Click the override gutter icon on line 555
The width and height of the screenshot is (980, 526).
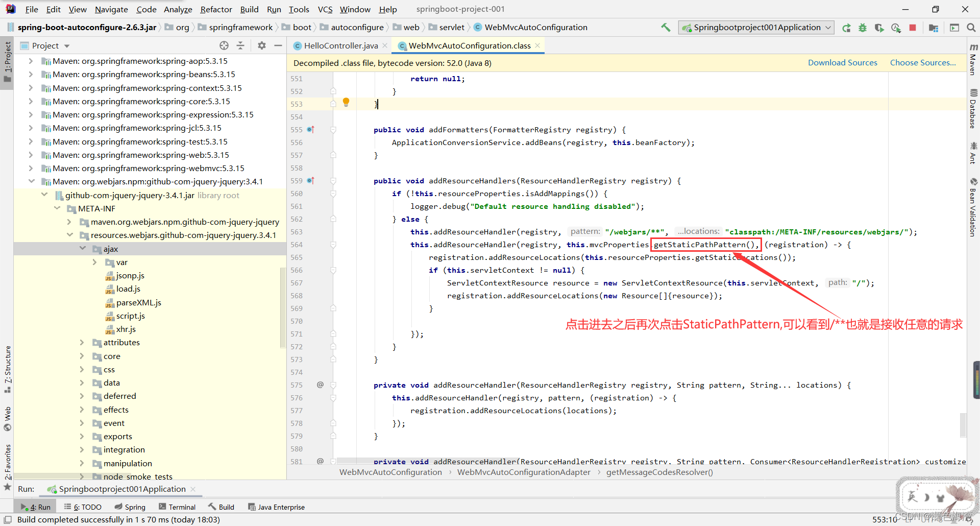310,130
